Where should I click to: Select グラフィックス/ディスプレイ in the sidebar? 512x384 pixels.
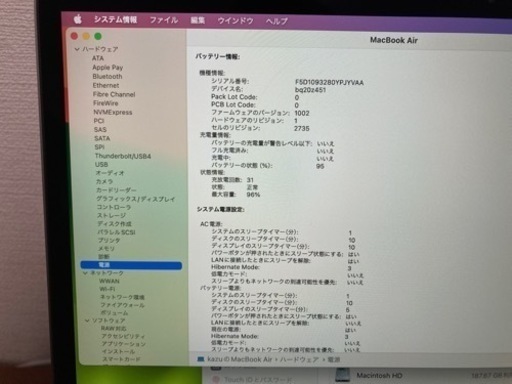point(136,199)
